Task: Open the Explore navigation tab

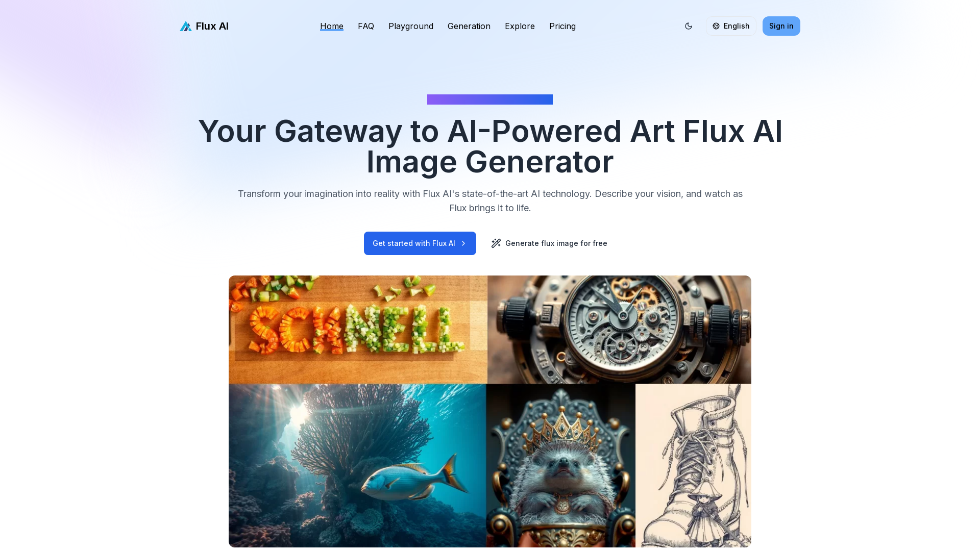Action: click(x=520, y=26)
